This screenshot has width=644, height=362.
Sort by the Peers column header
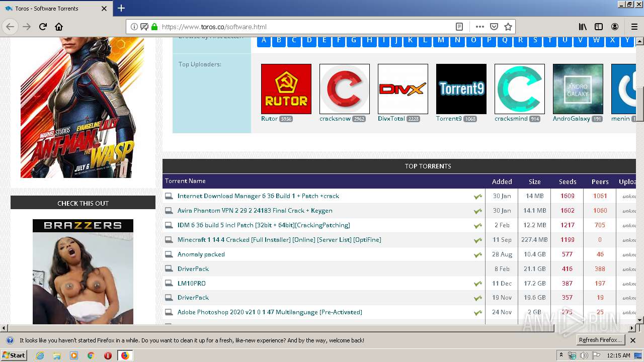click(600, 182)
